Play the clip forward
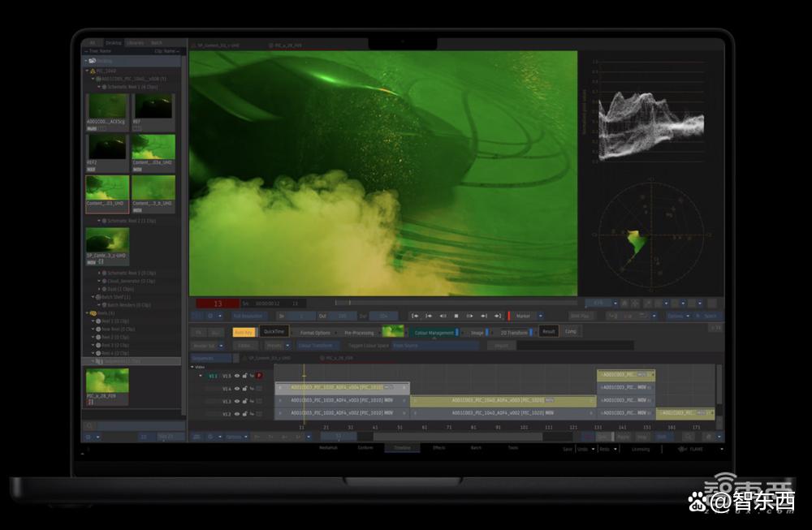This screenshot has width=812, height=530. pos(469,316)
